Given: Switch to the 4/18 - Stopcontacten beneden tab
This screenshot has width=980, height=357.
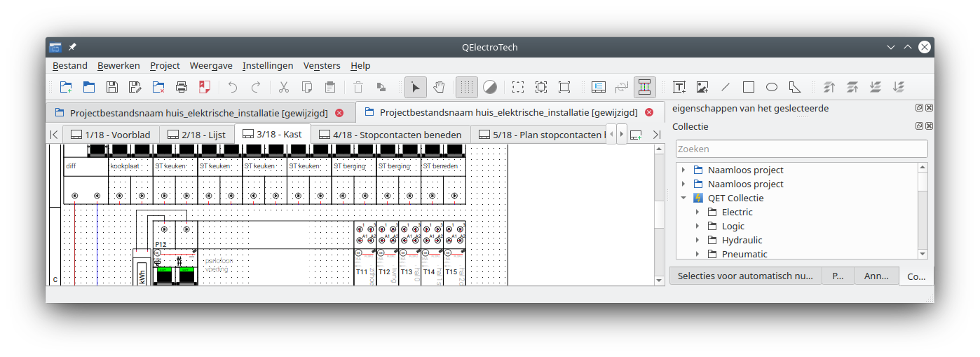Looking at the screenshot, I should (x=390, y=135).
